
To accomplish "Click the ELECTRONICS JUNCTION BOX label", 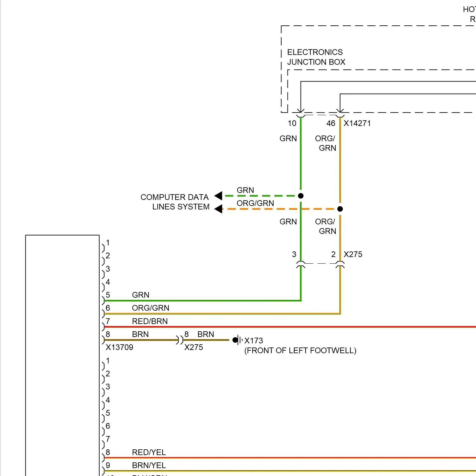I will tap(316, 57).
